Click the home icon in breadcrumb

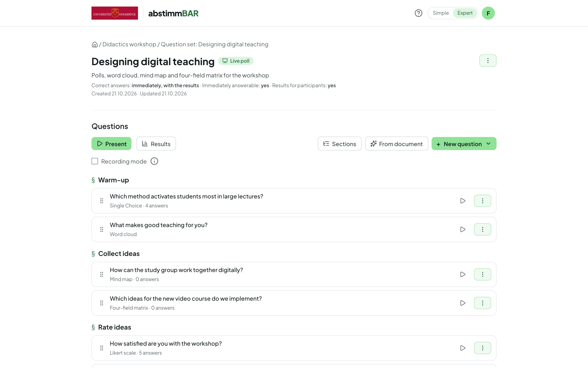point(94,44)
